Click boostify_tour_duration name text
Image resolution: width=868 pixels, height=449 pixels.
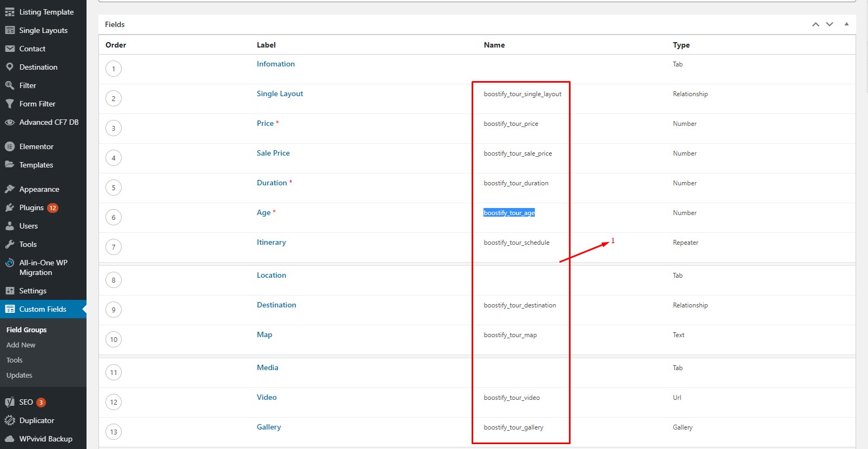[516, 183]
